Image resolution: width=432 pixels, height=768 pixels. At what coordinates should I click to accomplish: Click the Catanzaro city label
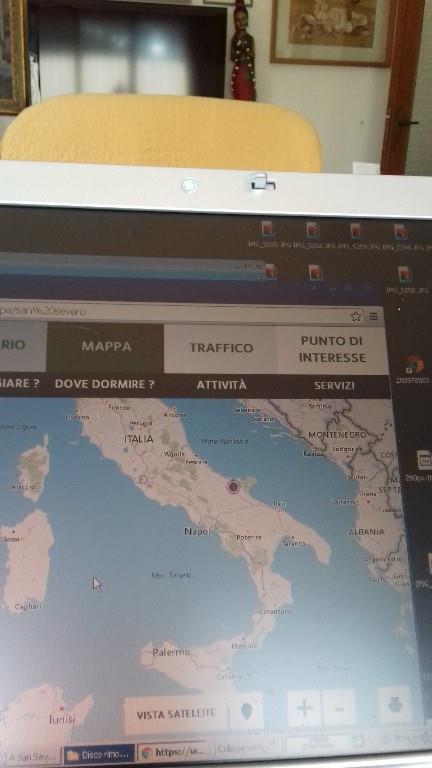[274, 611]
